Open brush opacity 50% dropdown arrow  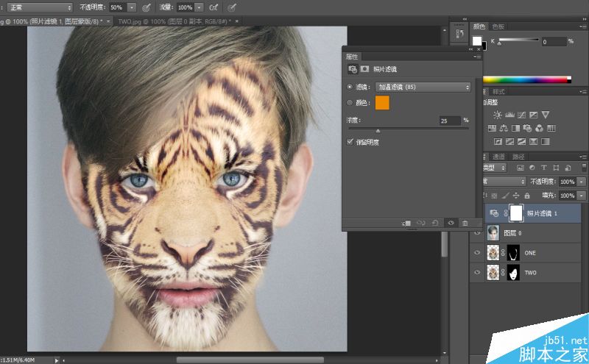[x=132, y=7]
